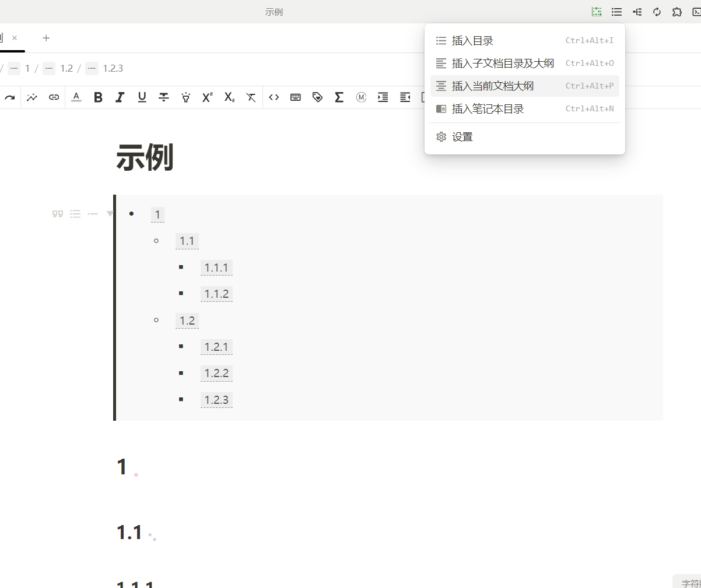The height and width of the screenshot is (588, 701).
Task: Click the heading 1.1 below the outline
Action: (129, 533)
